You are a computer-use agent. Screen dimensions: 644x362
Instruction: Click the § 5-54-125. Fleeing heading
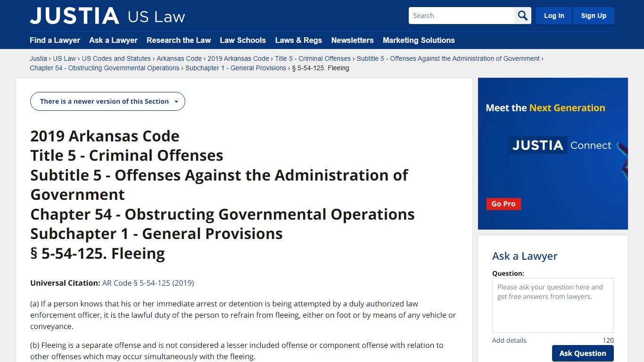point(98,254)
